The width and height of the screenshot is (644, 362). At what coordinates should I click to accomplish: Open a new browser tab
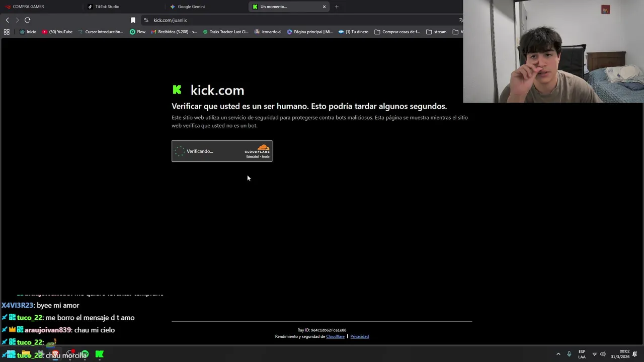click(337, 7)
